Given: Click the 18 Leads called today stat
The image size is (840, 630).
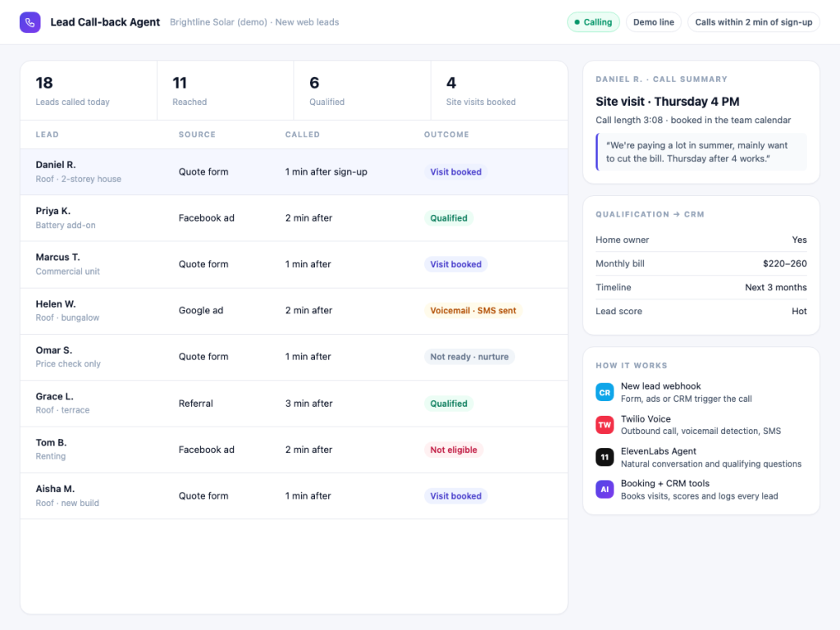Looking at the screenshot, I should tap(89, 90).
